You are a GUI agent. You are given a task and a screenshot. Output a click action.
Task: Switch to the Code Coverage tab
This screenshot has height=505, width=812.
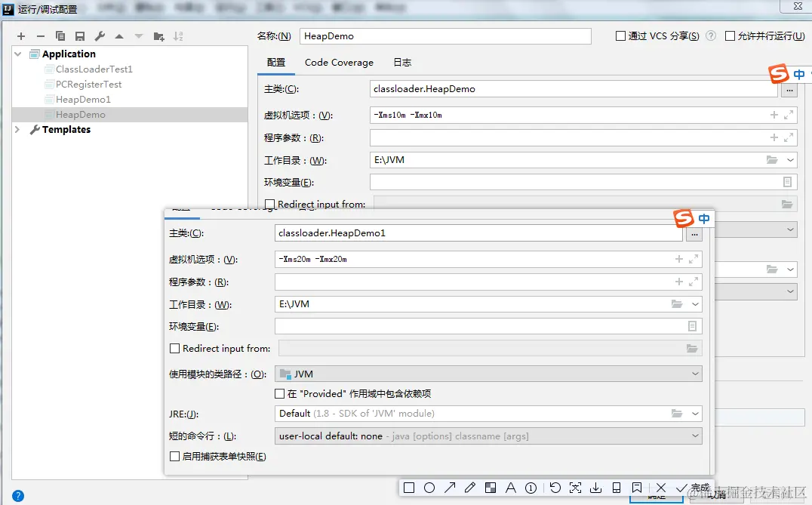click(x=339, y=62)
